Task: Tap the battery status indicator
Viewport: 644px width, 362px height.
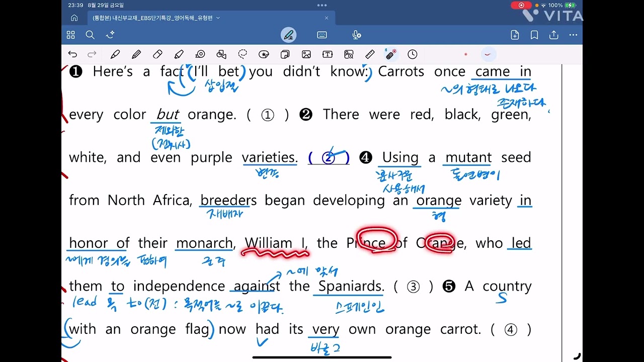Action: pos(571,5)
